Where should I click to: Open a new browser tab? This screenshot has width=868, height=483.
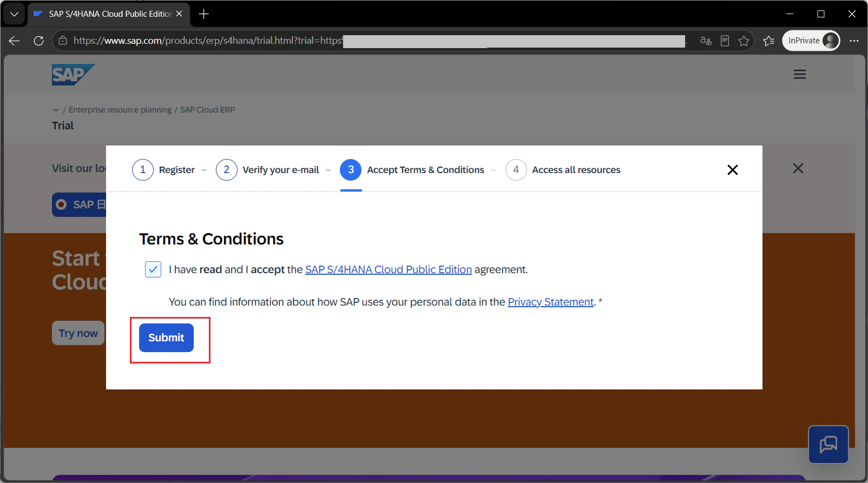click(x=203, y=14)
